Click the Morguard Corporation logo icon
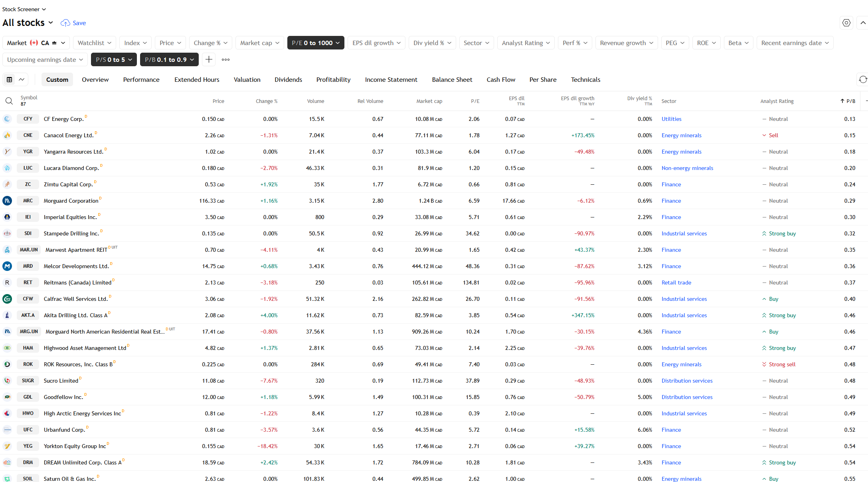868x482 pixels. (x=7, y=201)
